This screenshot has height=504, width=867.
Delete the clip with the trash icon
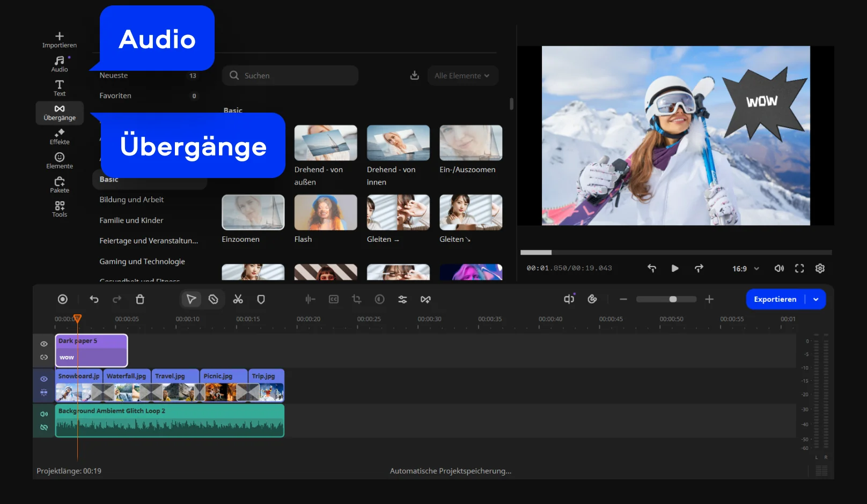[x=140, y=299]
